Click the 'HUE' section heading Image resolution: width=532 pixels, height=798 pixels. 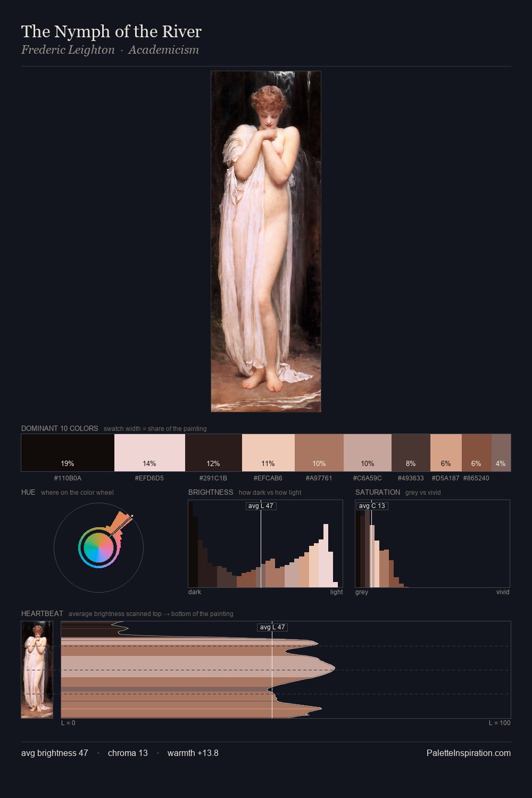tap(28, 492)
